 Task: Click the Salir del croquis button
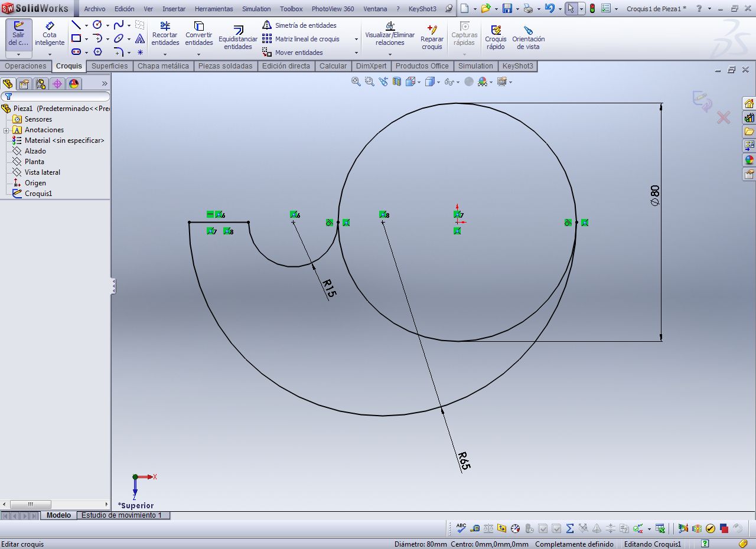tap(18, 34)
